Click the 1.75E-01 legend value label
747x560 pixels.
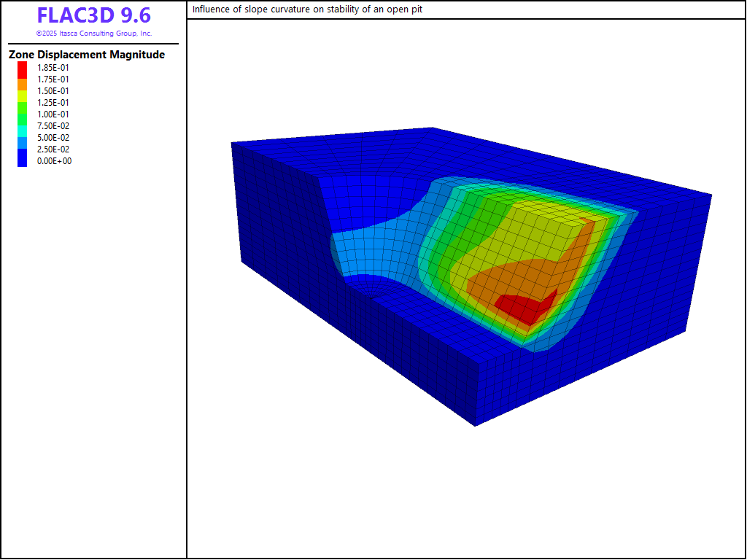point(54,79)
